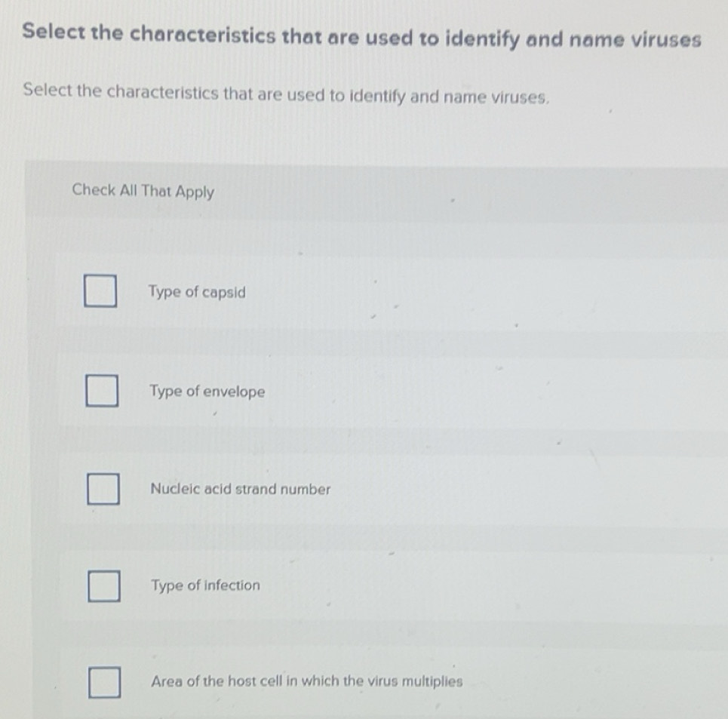728x719 pixels.
Task: Click the Nucleic acid strand number label
Action: [240, 490]
